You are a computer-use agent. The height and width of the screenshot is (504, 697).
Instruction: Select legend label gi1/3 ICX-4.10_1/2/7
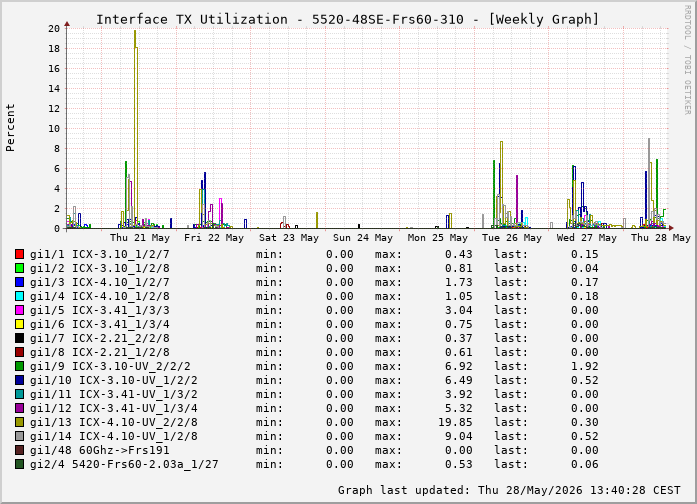[100, 282]
